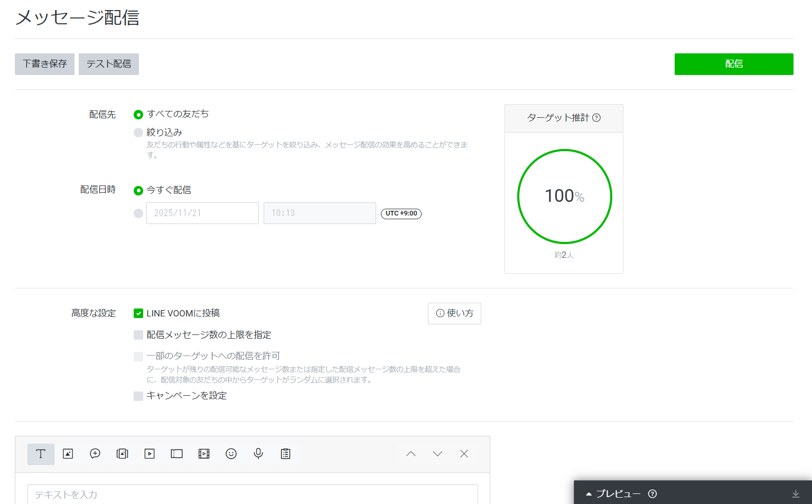812x504 pixels.
Task: Select the Text message type icon
Action: pyautogui.click(x=41, y=454)
